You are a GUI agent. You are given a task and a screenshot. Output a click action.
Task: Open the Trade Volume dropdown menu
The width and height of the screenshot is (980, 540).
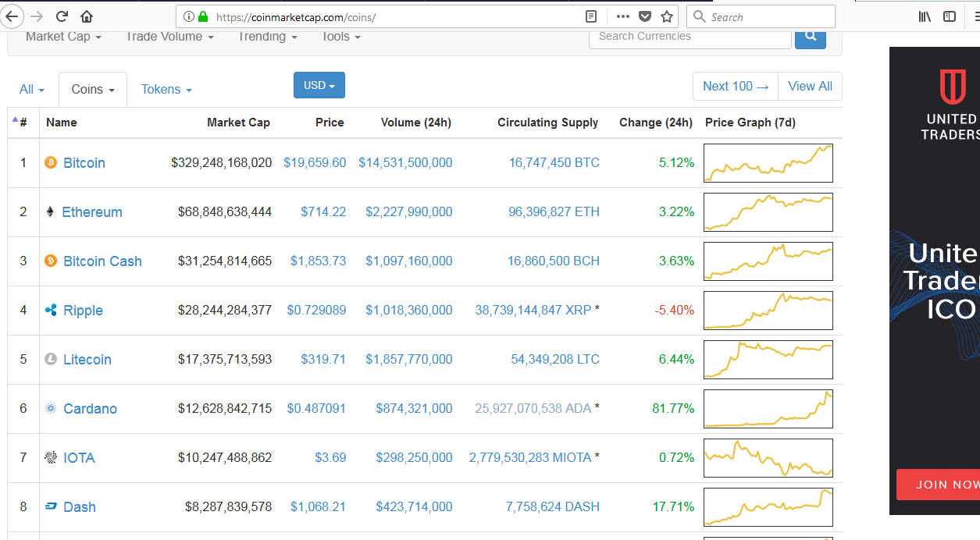169,37
